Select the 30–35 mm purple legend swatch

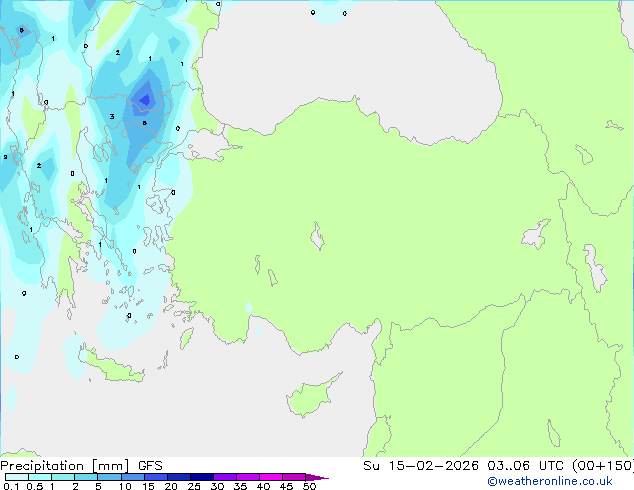(224, 477)
